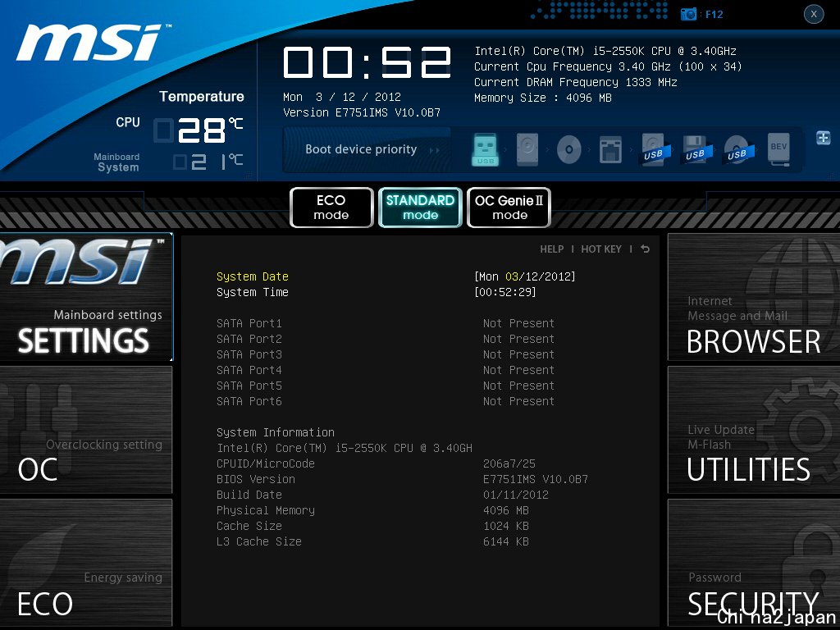The height and width of the screenshot is (630, 840).
Task: Click the Physical Memory entry
Action: (x=265, y=510)
